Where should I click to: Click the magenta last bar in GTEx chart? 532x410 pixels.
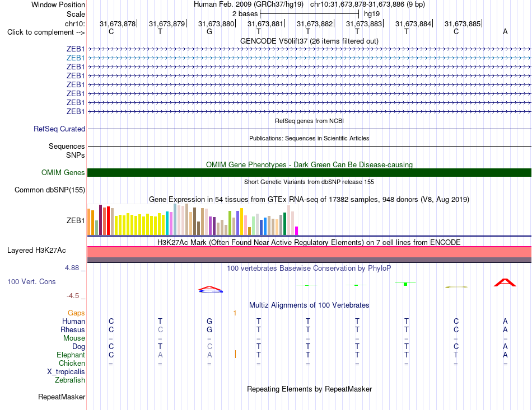tap(297, 231)
